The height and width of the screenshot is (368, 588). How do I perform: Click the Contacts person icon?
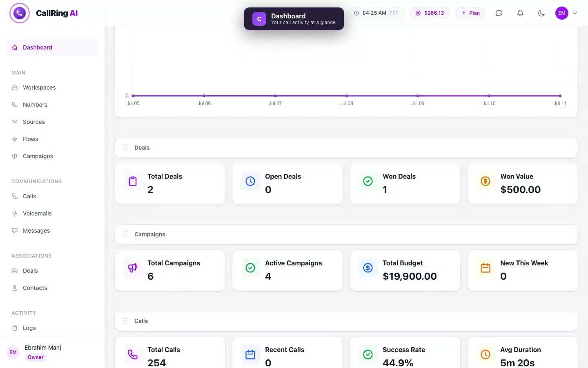click(x=15, y=288)
